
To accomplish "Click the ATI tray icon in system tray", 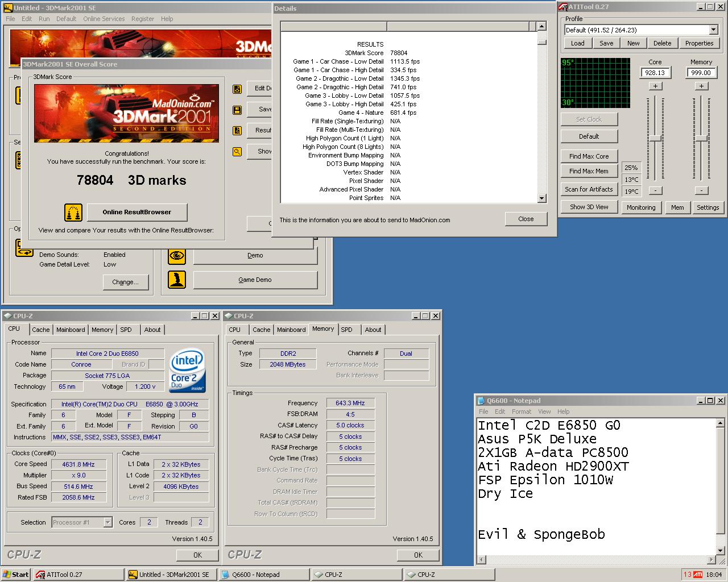I will 697,575.
